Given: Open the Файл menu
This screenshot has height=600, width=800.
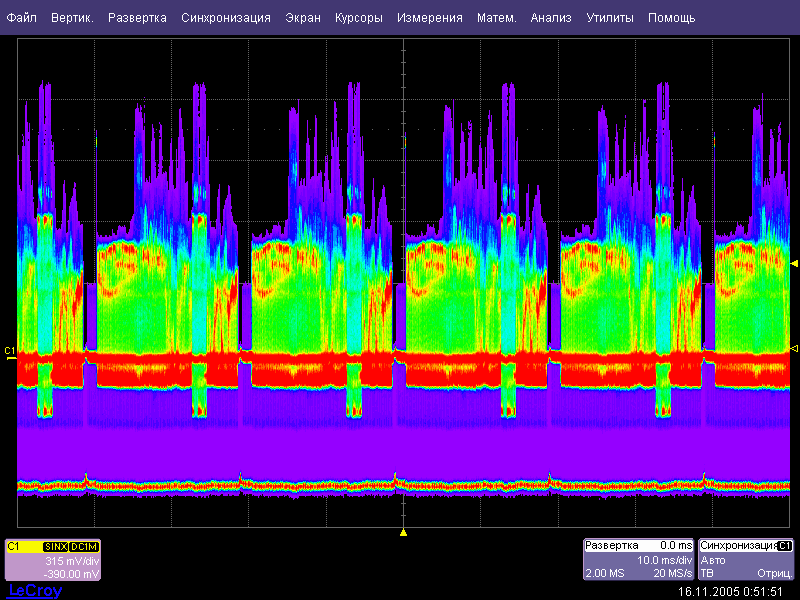Looking at the screenshot, I should point(22,18).
